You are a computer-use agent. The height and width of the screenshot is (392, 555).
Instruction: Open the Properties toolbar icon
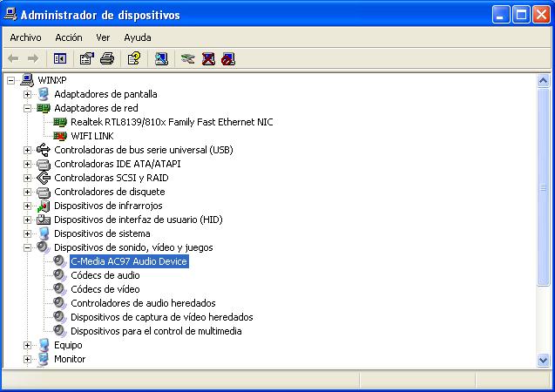87,58
